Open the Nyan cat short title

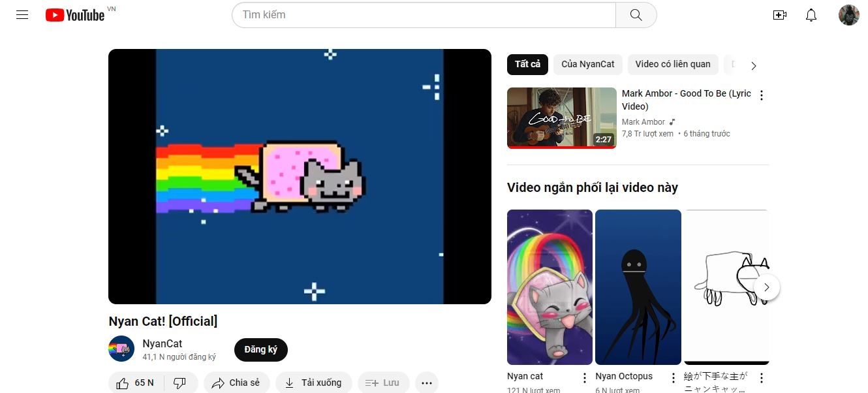click(x=525, y=376)
